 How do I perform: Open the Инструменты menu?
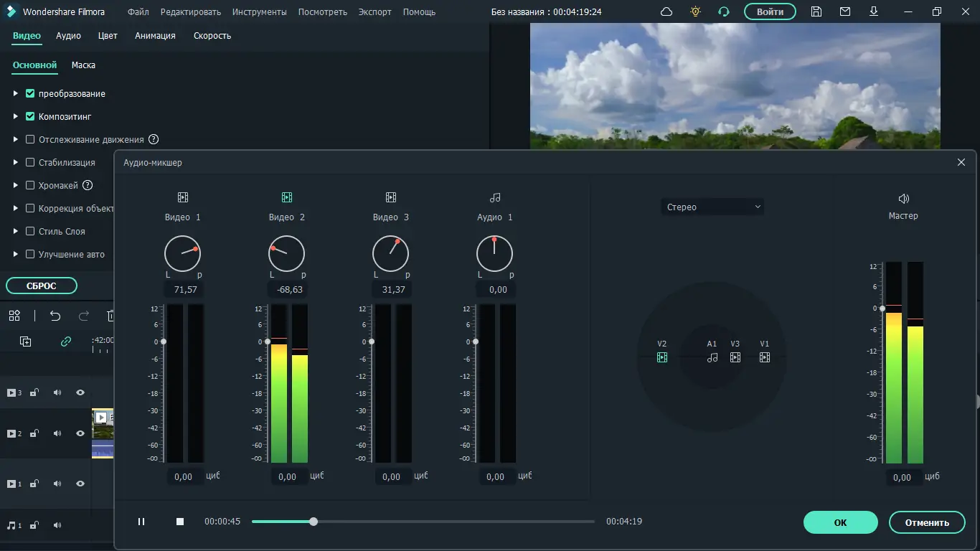pyautogui.click(x=259, y=11)
